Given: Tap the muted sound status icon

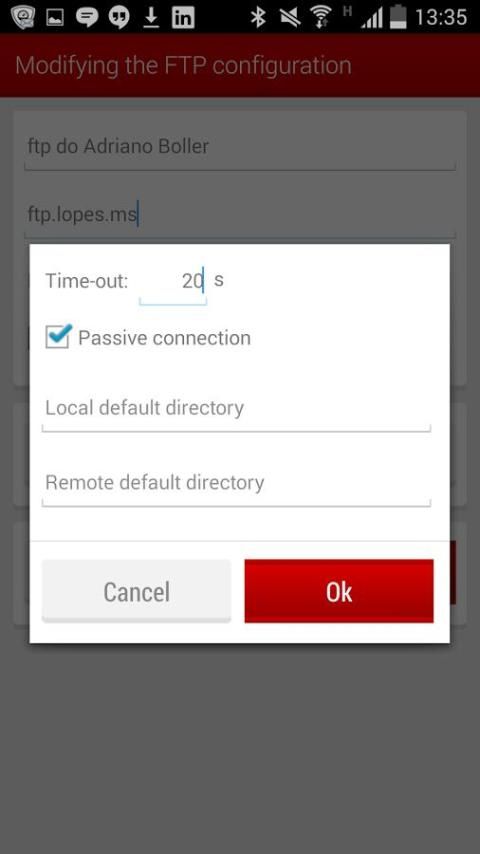Looking at the screenshot, I should click(x=290, y=17).
